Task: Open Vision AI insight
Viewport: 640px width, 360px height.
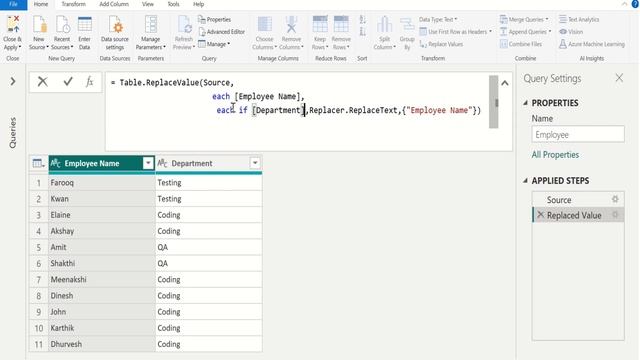Action: 571,31
